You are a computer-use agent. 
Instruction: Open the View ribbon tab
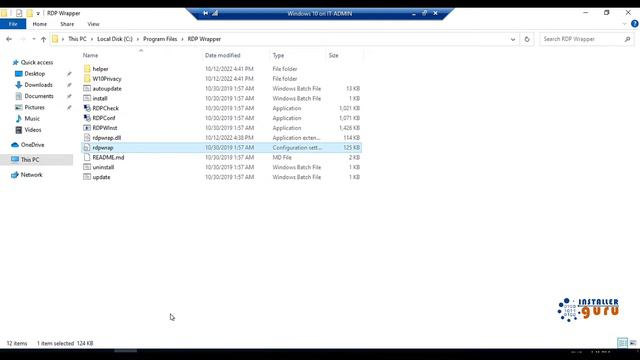(93, 24)
